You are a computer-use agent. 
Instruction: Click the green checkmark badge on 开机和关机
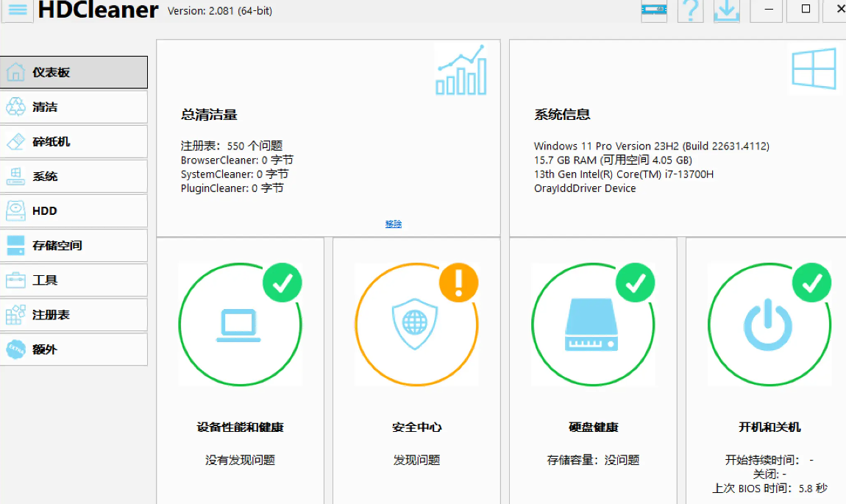click(811, 283)
